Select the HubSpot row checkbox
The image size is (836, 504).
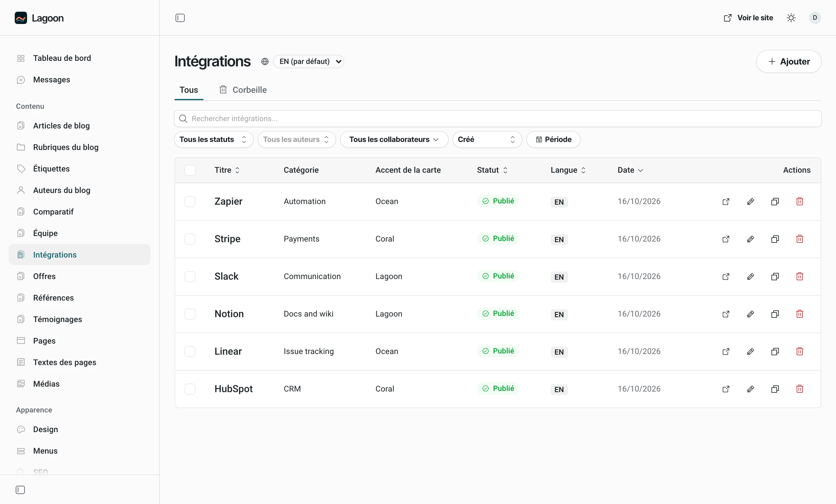(190, 389)
